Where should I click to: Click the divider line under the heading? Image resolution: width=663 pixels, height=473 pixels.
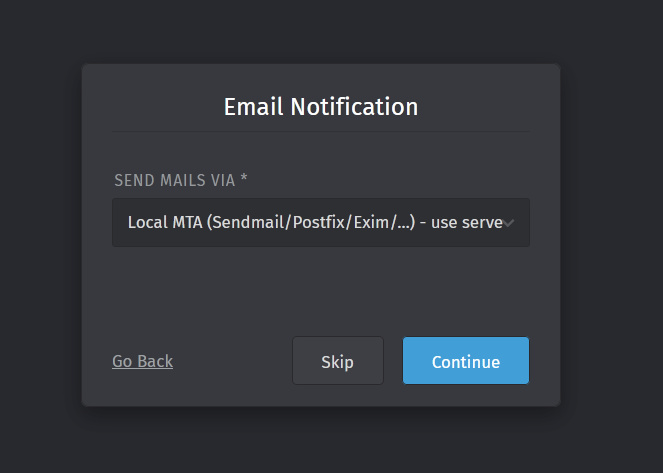320,131
